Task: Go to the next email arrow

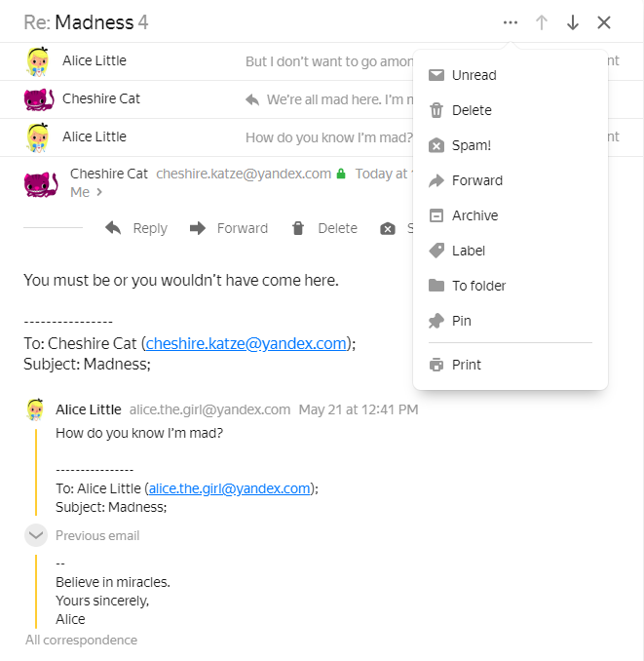Action: click(x=573, y=22)
